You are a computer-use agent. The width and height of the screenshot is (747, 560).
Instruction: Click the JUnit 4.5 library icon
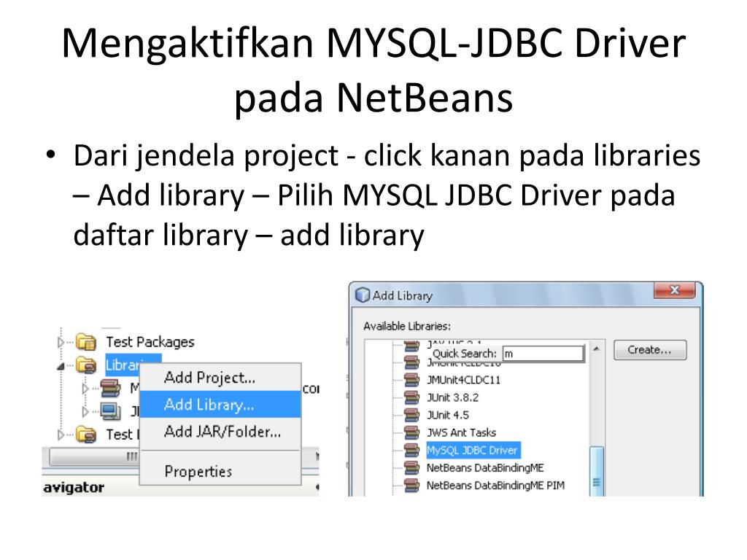click(411, 415)
